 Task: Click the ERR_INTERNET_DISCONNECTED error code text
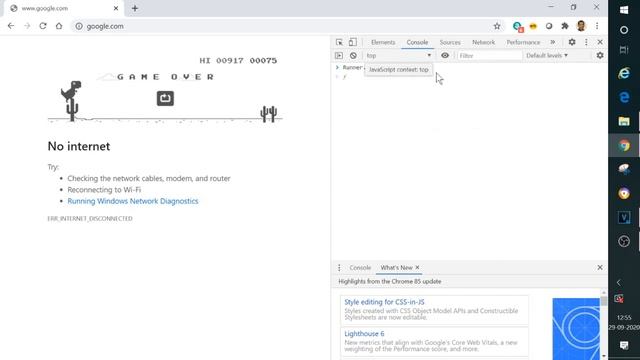90,219
